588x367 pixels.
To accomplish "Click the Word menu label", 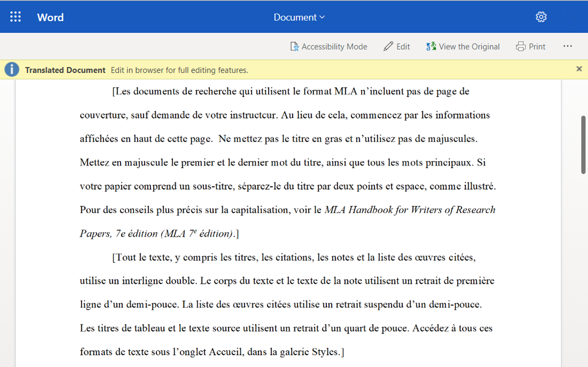I will (x=50, y=17).
